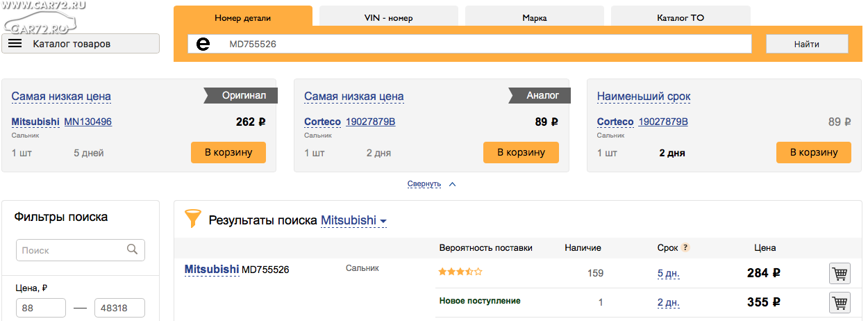868x321 pixels.
Task: Click the Сальник label in the results row
Action: coord(362,267)
